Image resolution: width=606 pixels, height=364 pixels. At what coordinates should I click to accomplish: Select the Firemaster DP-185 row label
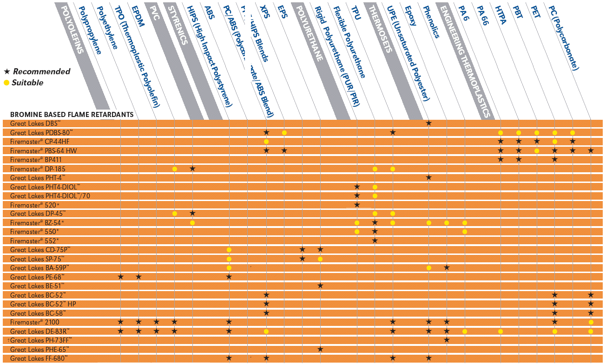tap(38, 169)
